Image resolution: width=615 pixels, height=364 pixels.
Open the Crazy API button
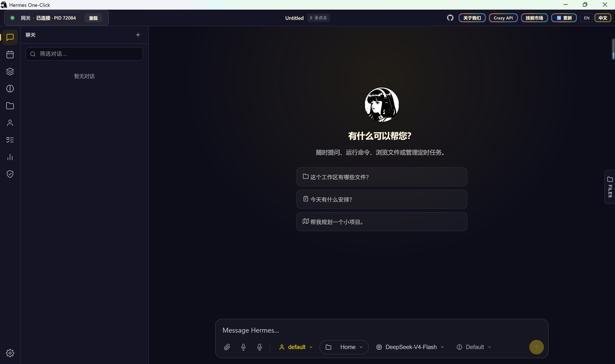(503, 18)
